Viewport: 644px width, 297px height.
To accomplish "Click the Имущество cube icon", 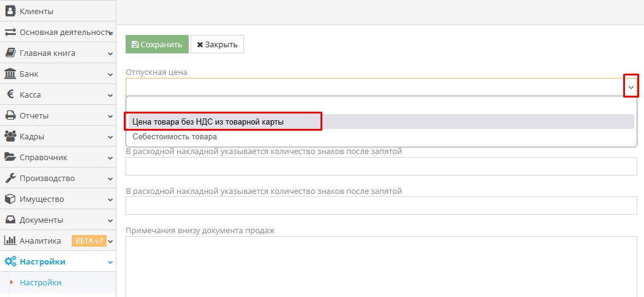I will pyautogui.click(x=10, y=199).
